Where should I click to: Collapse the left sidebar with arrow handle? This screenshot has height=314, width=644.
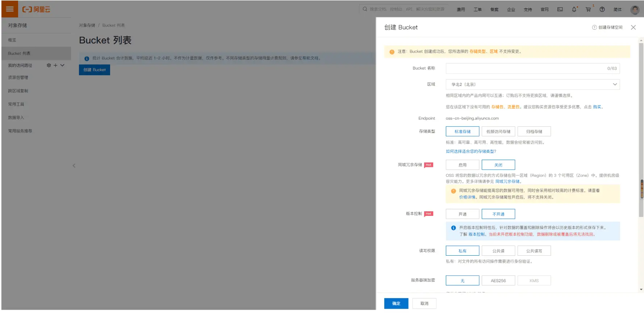[74, 166]
